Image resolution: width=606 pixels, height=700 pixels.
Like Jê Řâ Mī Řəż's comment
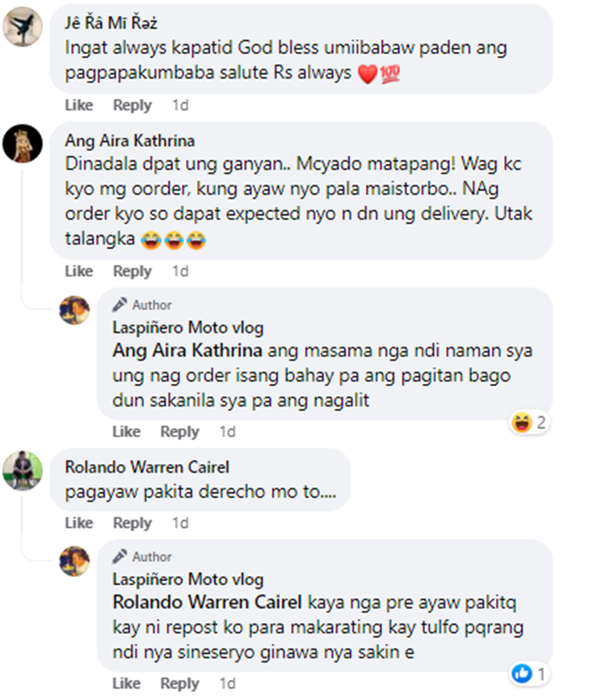[x=79, y=105]
